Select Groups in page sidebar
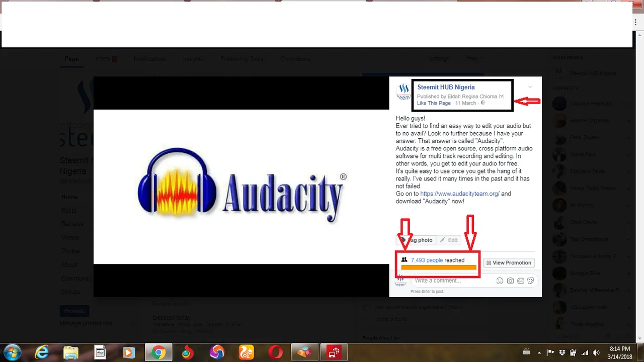Screen dimensions: 644x362 71,292
